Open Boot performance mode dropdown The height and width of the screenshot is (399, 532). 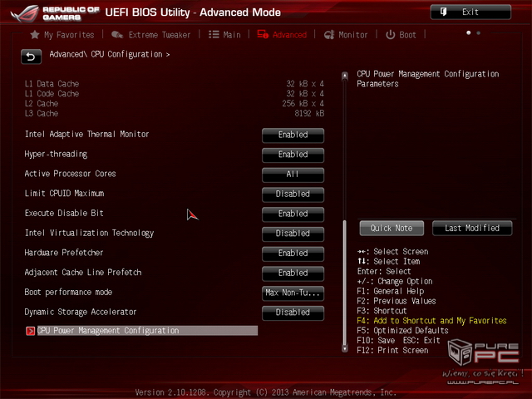coord(293,293)
